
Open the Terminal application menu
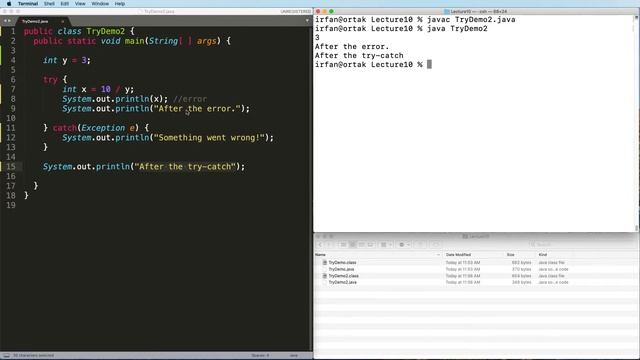tap(28, 4)
